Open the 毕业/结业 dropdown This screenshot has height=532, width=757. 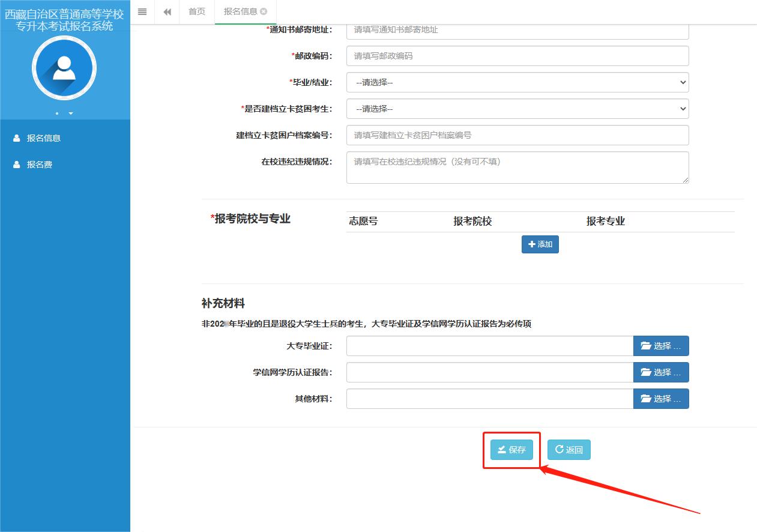[517, 82]
